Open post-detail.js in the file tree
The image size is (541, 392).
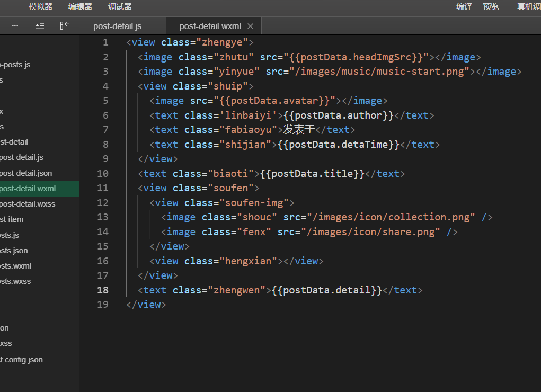[x=22, y=157]
